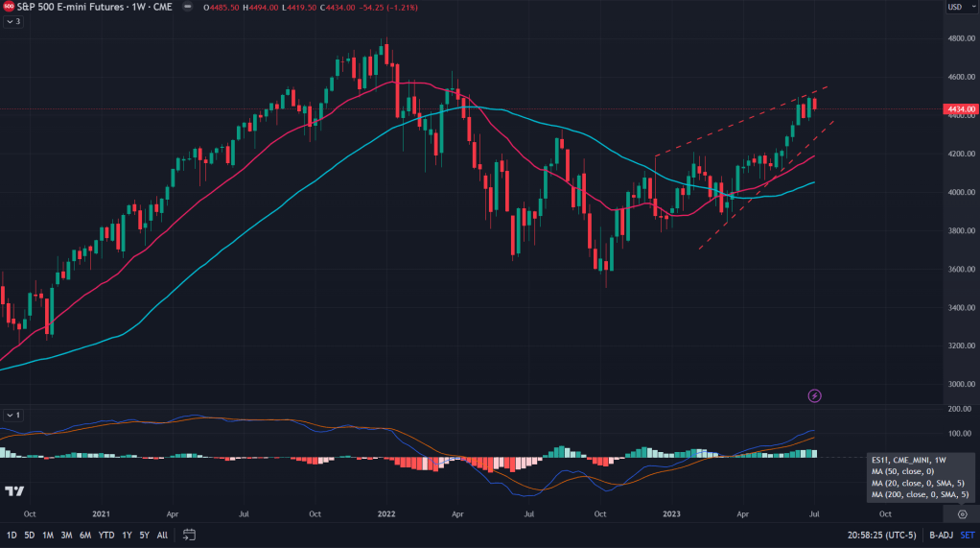Click the red 4434.00 current price label
Screen dimensions: 980x548
(x=960, y=110)
